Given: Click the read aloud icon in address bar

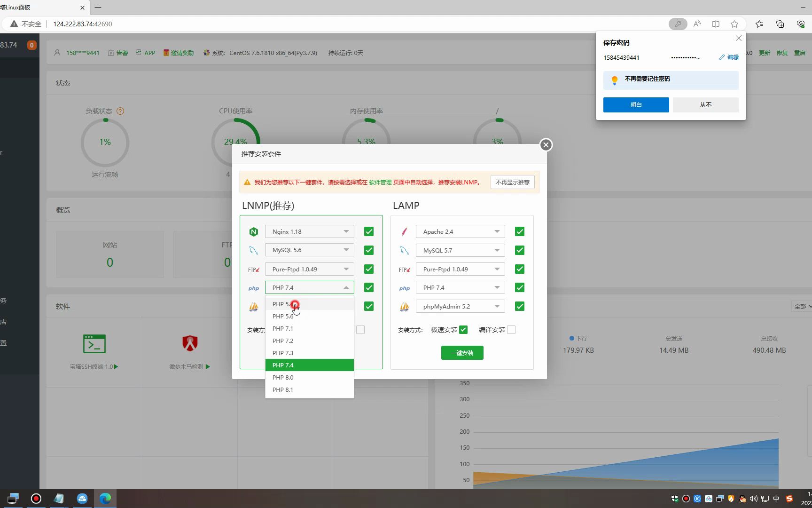Looking at the screenshot, I should [x=697, y=24].
